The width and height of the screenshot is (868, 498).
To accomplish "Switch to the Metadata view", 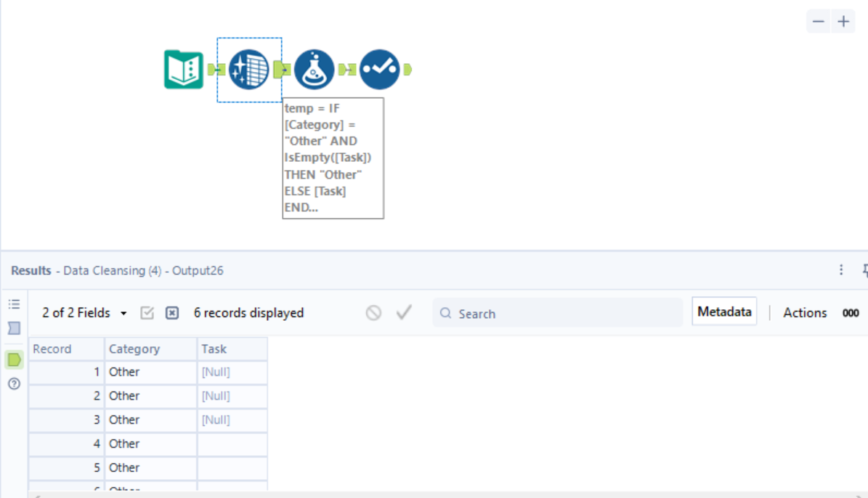I will pos(723,311).
